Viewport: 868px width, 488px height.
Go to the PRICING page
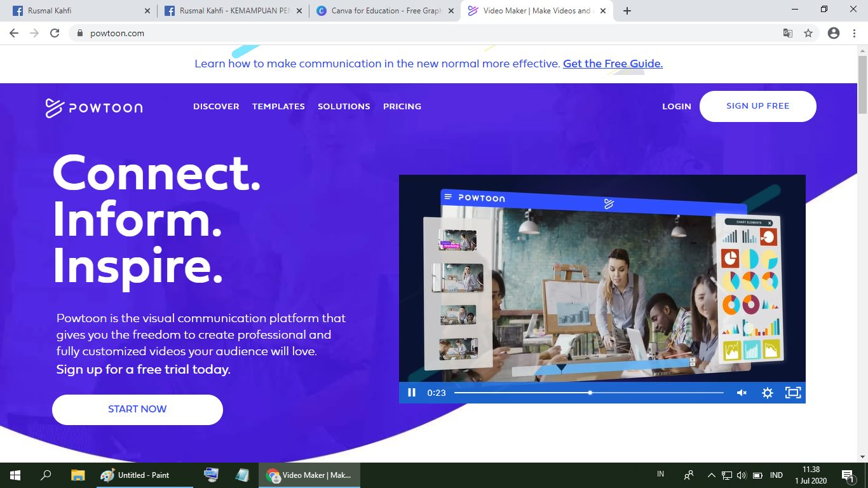[402, 107]
